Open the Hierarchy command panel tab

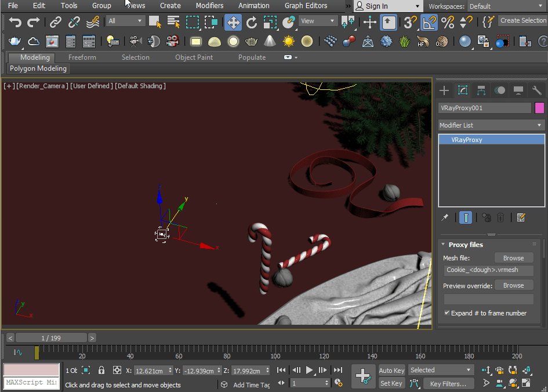[481, 90]
